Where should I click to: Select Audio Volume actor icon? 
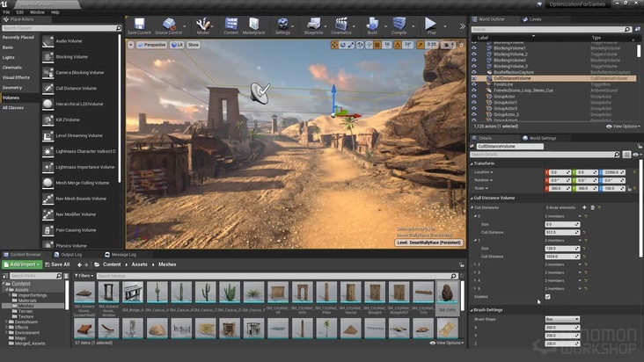[x=48, y=41]
